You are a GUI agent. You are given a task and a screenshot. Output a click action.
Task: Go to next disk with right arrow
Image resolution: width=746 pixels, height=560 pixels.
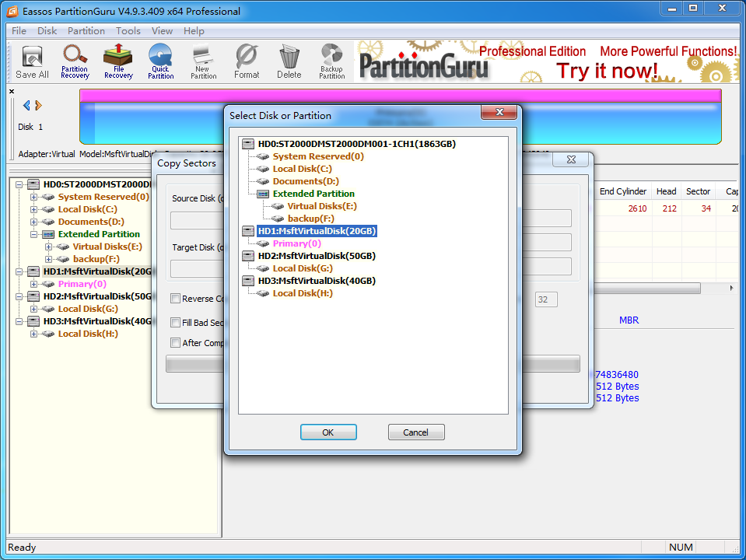tap(39, 105)
